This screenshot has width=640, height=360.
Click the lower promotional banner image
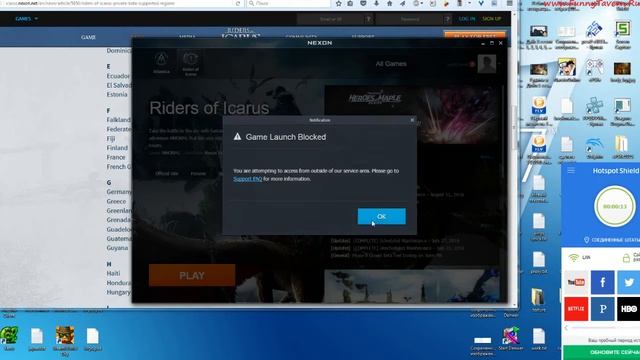click(x=411, y=286)
